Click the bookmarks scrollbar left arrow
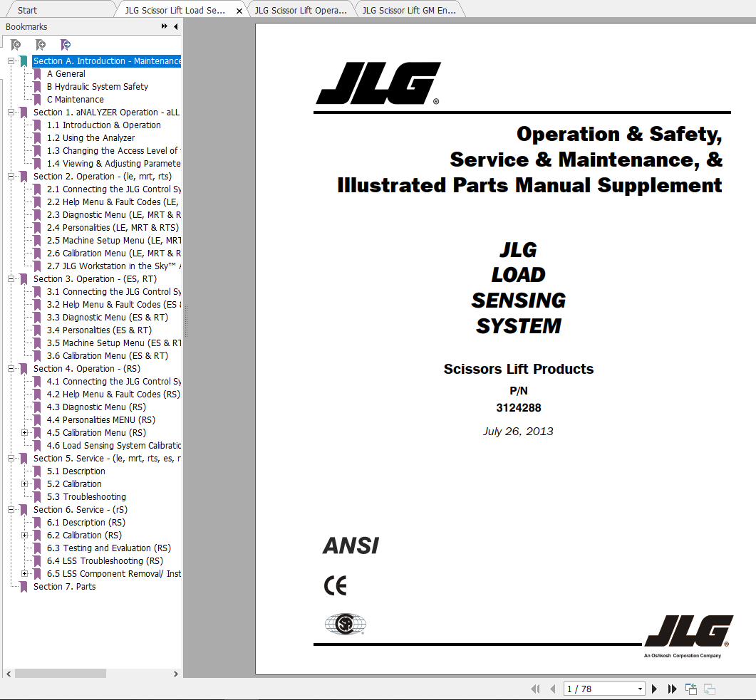Image resolution: width=756 pixels, height=700 pixels. coord(9,674)
